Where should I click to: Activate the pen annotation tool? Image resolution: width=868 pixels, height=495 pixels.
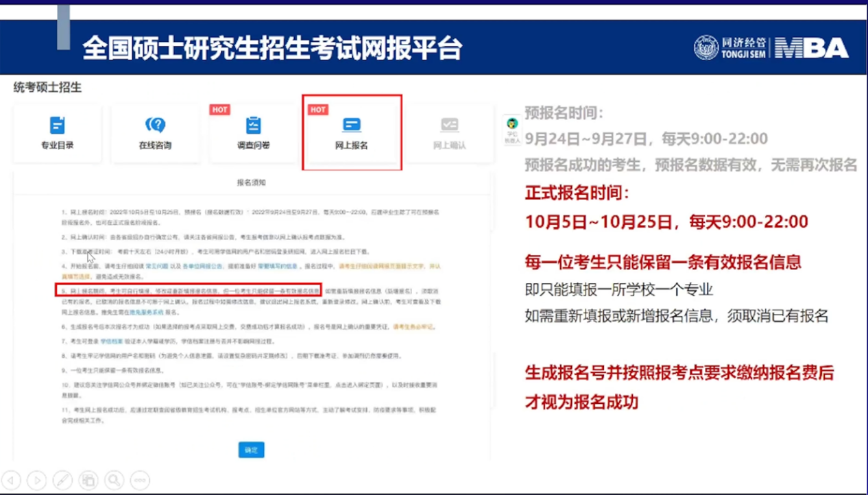pos(62,480)
